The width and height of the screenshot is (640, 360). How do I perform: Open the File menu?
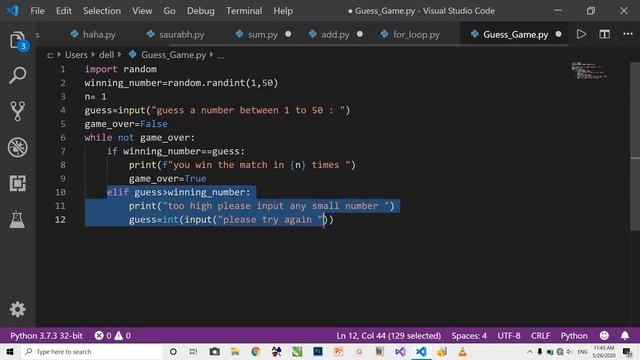[37, 11]
